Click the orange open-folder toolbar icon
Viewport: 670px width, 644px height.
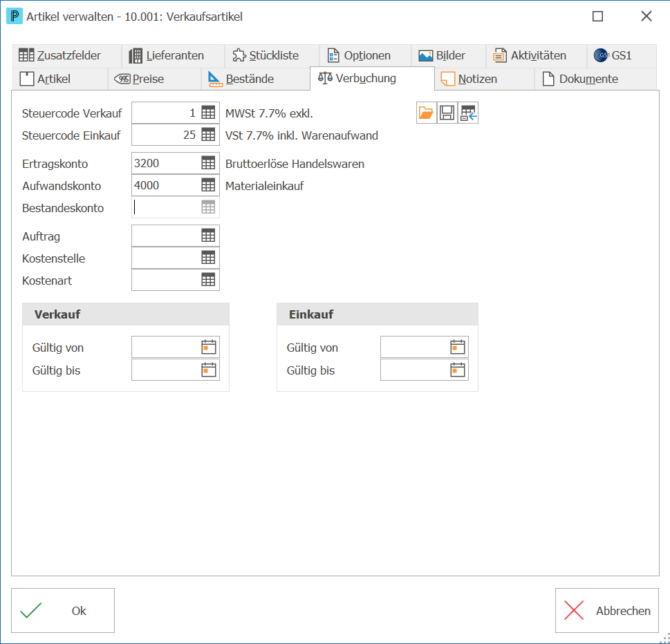pos(427,113)
